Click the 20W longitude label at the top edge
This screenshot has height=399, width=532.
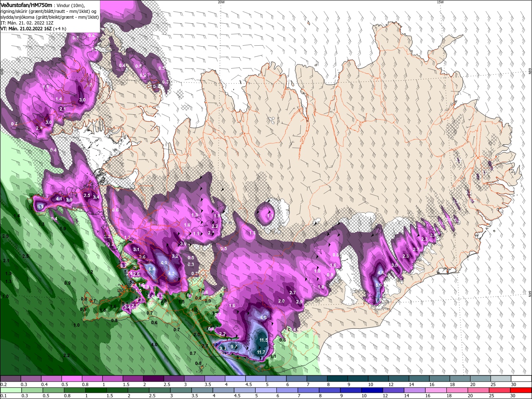pyautogui.click(x=221, y=2)
